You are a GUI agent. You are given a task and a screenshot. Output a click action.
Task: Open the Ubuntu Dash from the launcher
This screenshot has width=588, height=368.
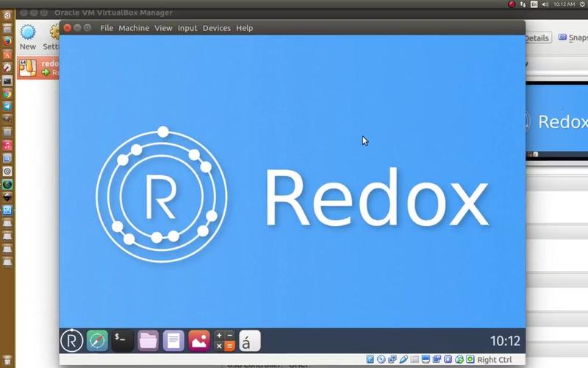(x=7, y=15)
